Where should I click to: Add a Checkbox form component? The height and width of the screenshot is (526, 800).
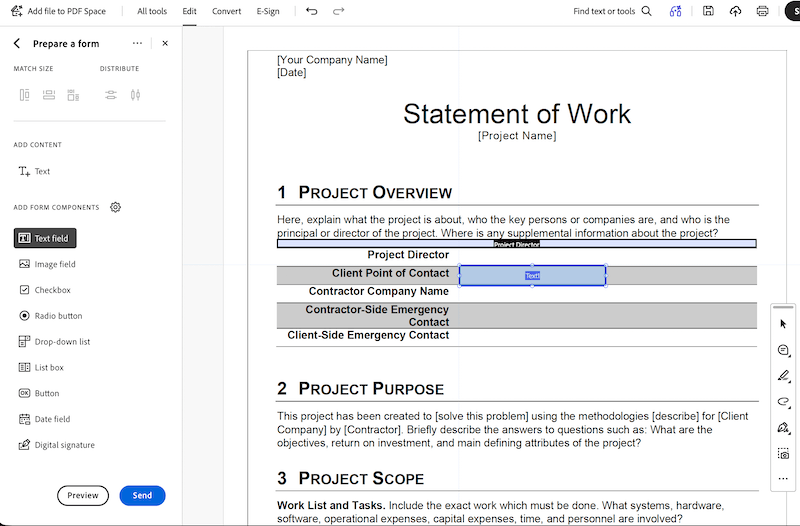(45, 290)
